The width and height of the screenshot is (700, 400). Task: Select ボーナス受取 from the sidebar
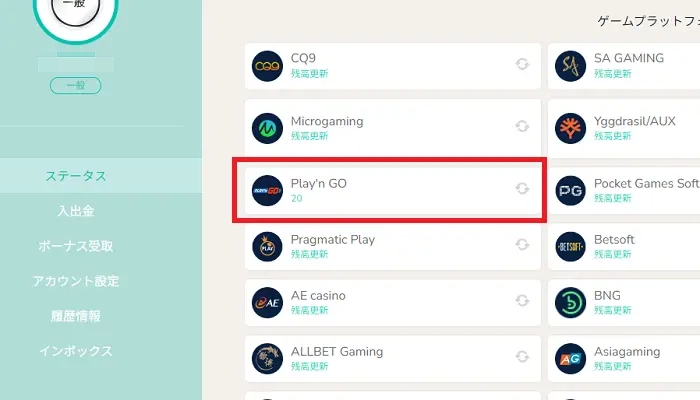pyautogui.click(x=76, y=246)
